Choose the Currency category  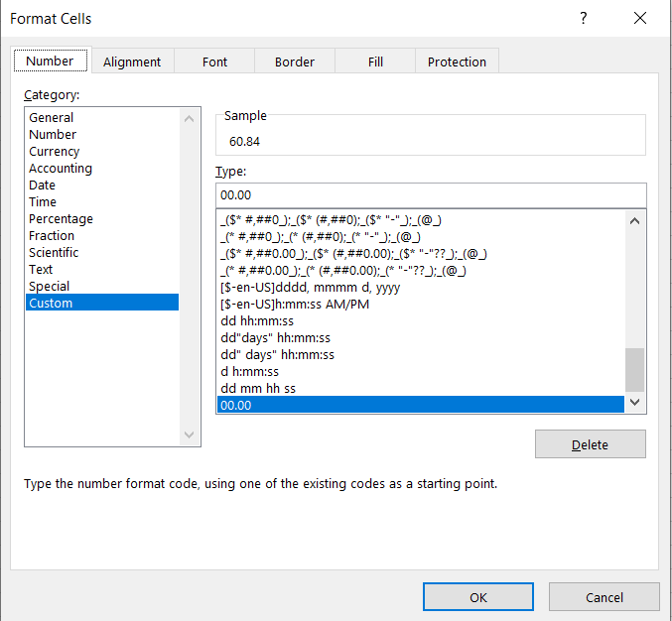[x=55, y=152]
